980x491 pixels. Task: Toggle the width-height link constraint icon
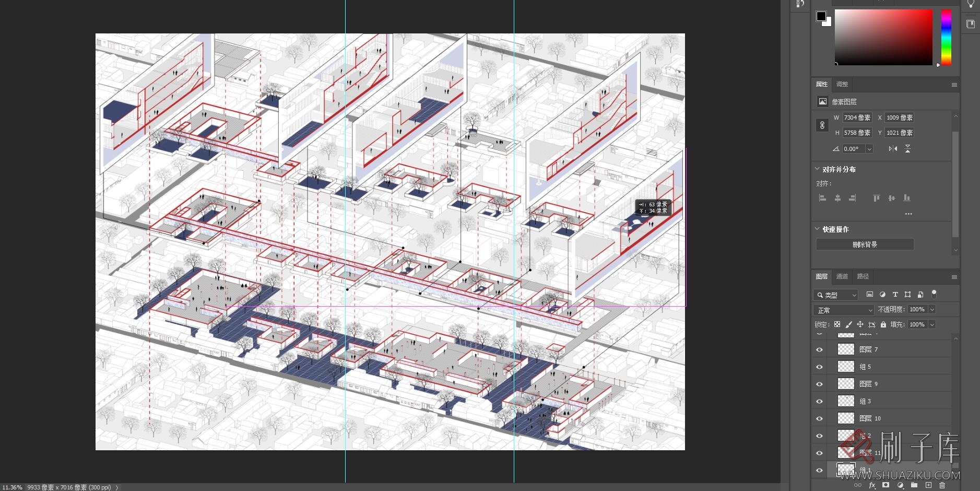[822, 125]
